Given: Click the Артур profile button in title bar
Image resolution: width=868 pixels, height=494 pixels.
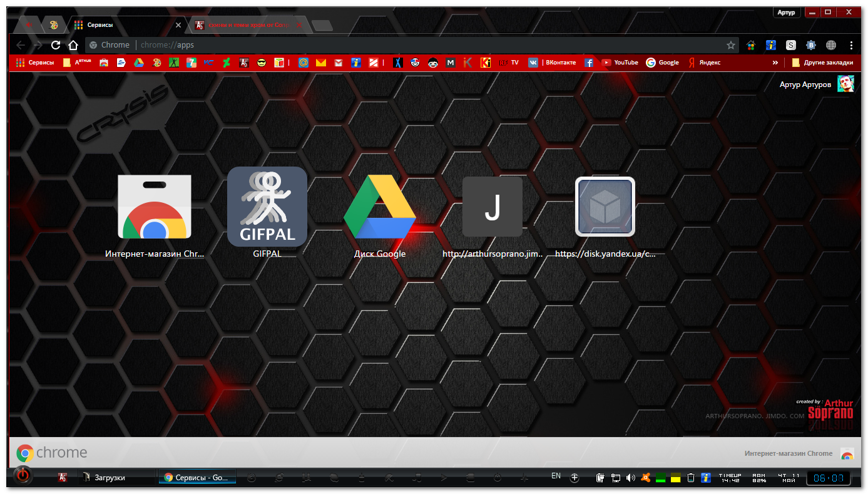Looking at the screenshot, I should click(786, 13).
